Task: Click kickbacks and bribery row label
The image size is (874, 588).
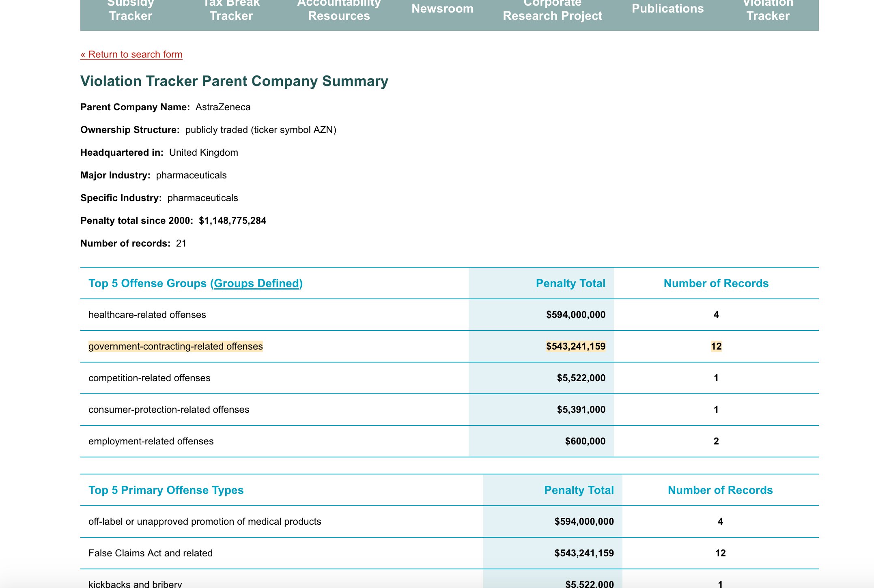Action: [x=135, y=584]
